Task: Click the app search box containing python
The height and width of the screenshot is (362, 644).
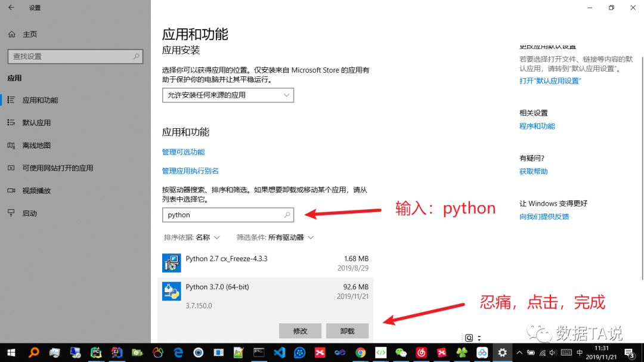Action: point(228,215)
